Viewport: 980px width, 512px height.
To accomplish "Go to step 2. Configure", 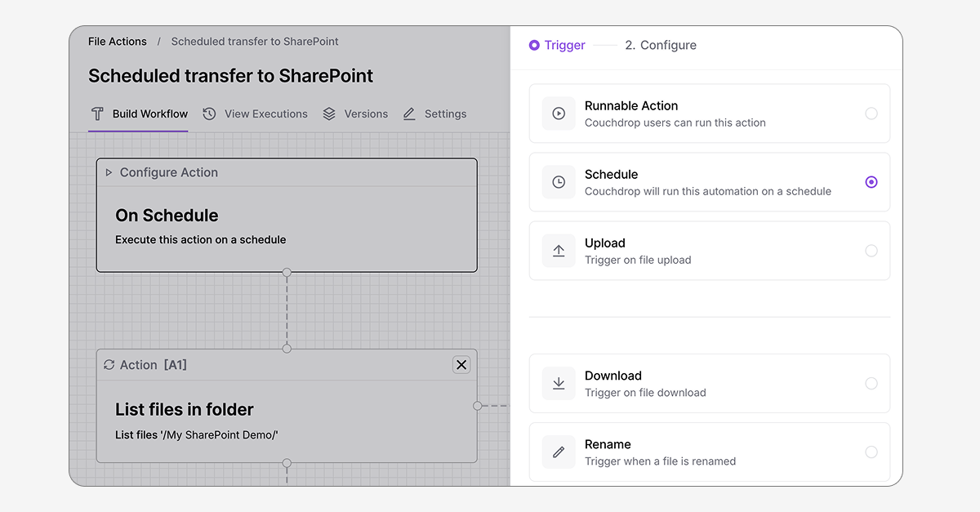I will point(661,45).
